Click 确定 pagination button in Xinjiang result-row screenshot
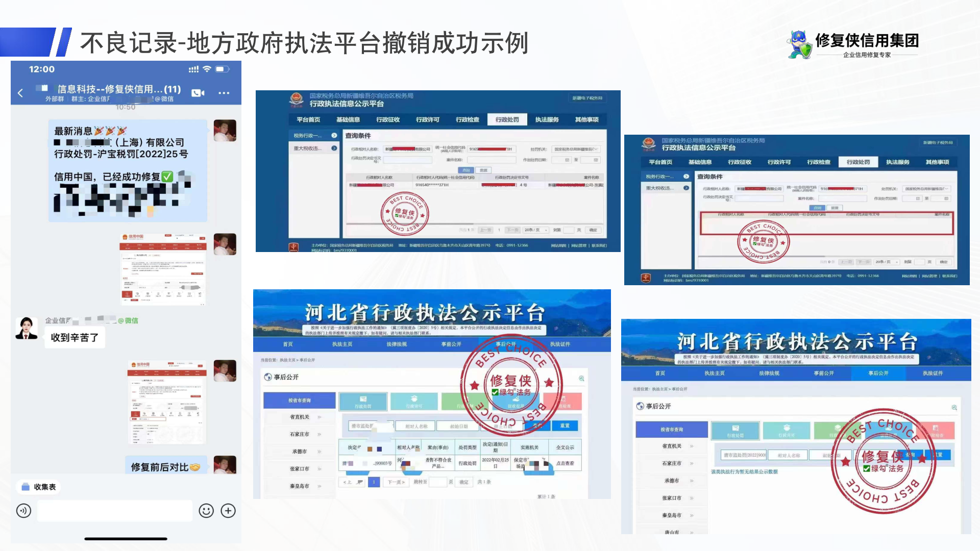This screenshot has width=980, height=551. coord(593,230)
